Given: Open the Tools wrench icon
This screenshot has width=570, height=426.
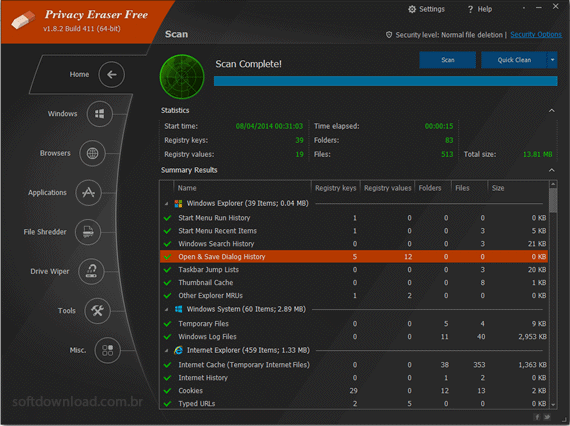Looking at the screenshot, I should click(97, 311).
